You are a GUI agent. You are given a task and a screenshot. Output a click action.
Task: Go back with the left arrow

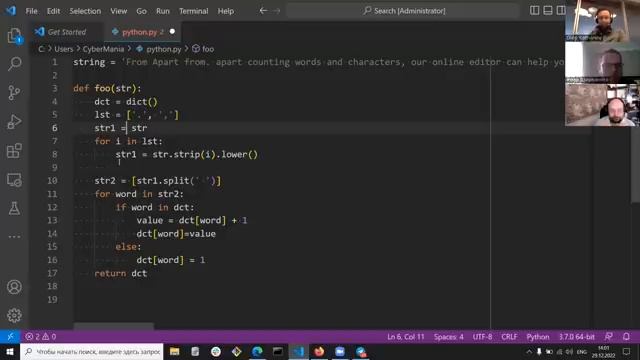pyautogui.click(x=263, y=11)
